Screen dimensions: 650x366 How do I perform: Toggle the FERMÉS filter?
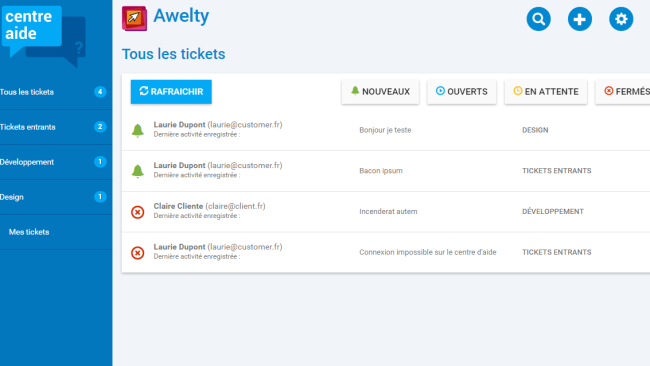tap(623, 92)
